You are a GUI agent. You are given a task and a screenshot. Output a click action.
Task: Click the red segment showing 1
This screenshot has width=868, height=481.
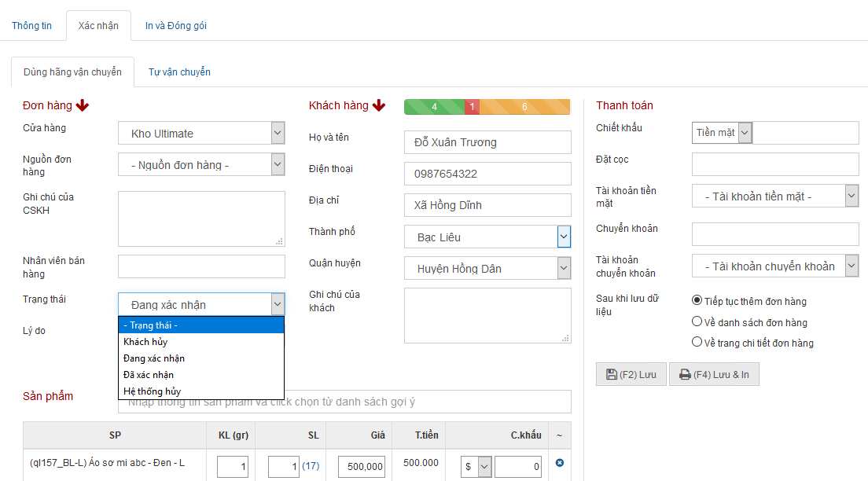coord(472,107)
